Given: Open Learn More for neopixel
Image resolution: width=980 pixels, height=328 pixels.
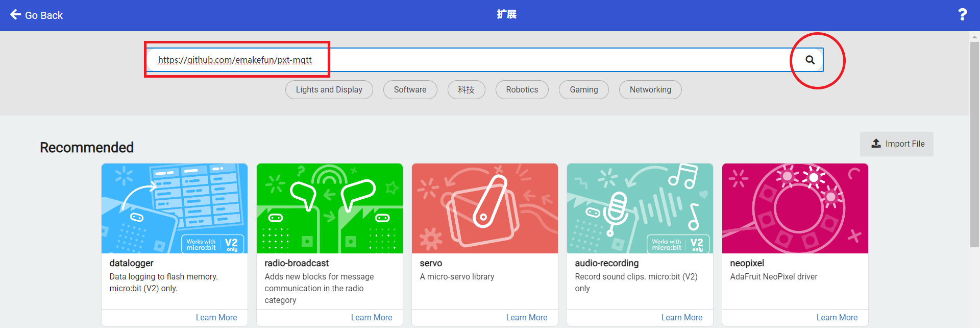Looking at the screenshot, I should pos(837,317).
